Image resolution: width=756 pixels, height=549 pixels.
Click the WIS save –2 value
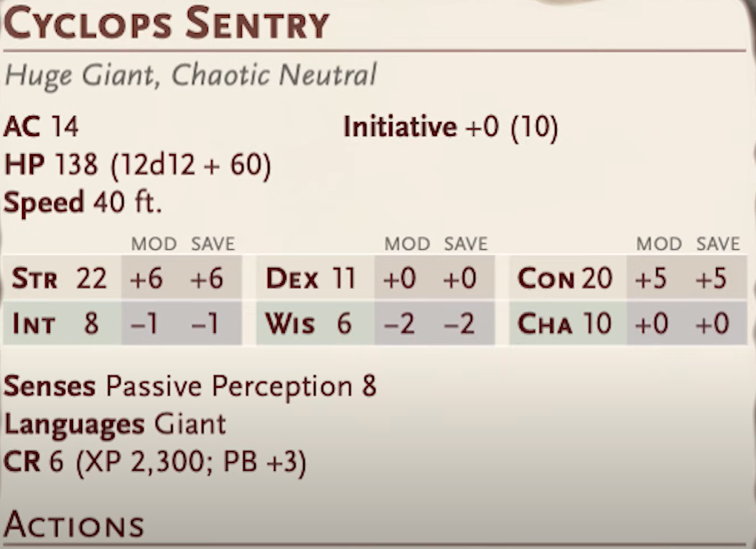(x=459, y=323)
